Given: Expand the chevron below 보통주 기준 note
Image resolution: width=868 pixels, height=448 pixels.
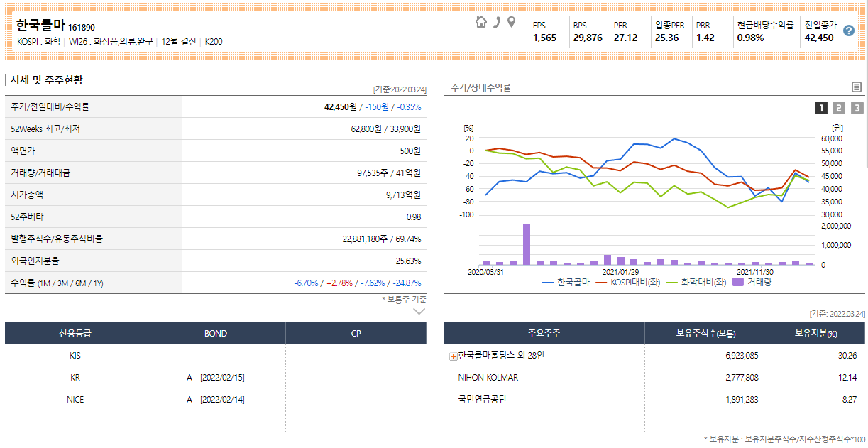Looking at the screenshot, I should tap(419, 311).
